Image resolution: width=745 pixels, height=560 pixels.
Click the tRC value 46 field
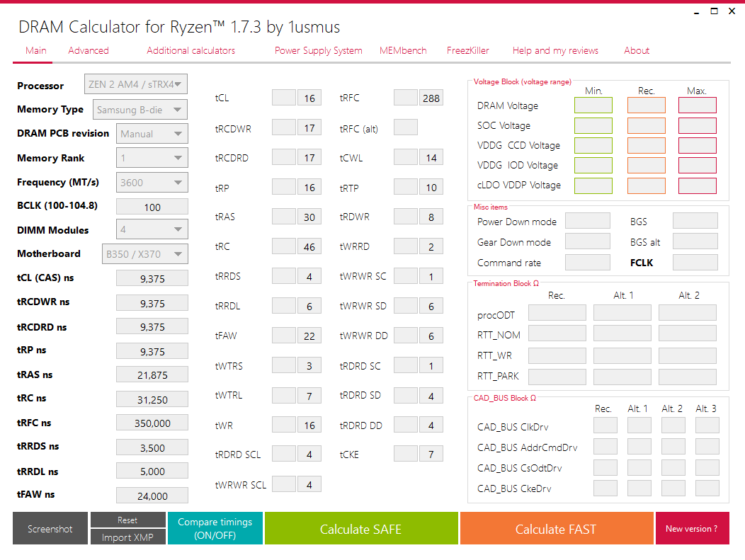point(309,246)
